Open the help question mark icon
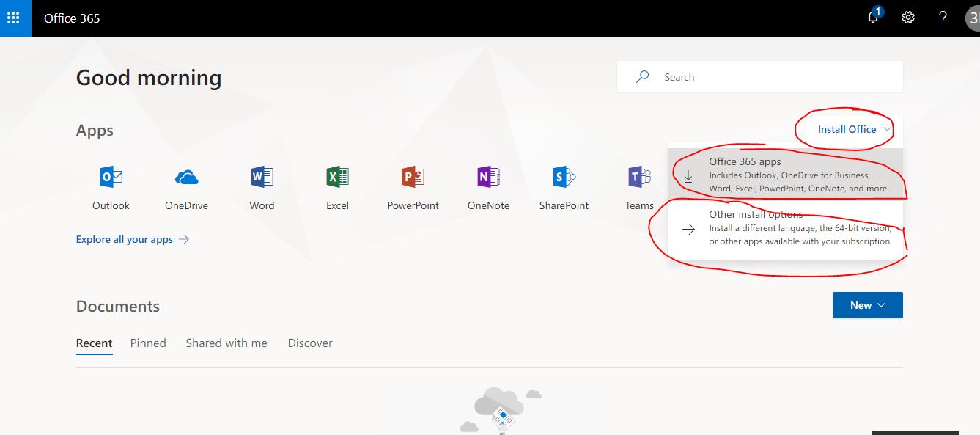 pos(943,18)
